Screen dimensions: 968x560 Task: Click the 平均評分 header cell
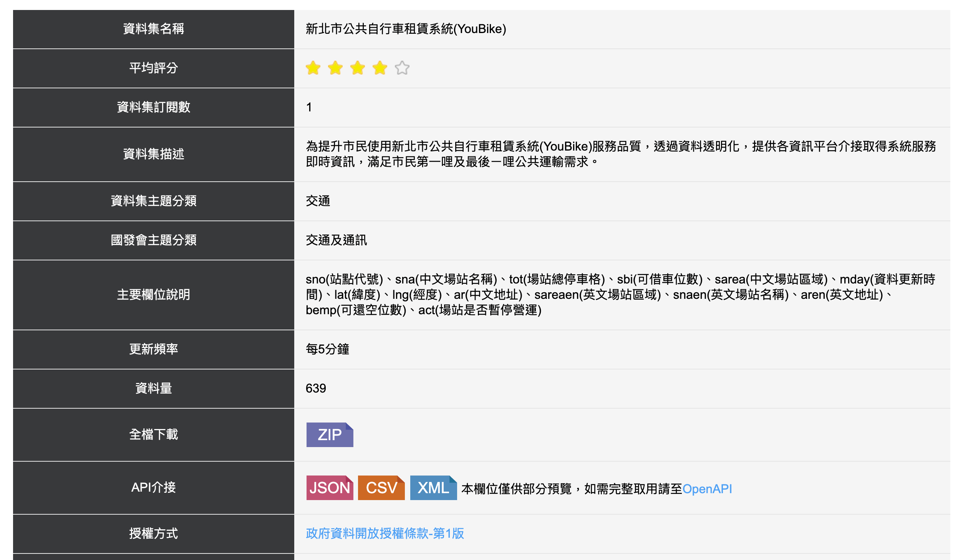[154, 68]
